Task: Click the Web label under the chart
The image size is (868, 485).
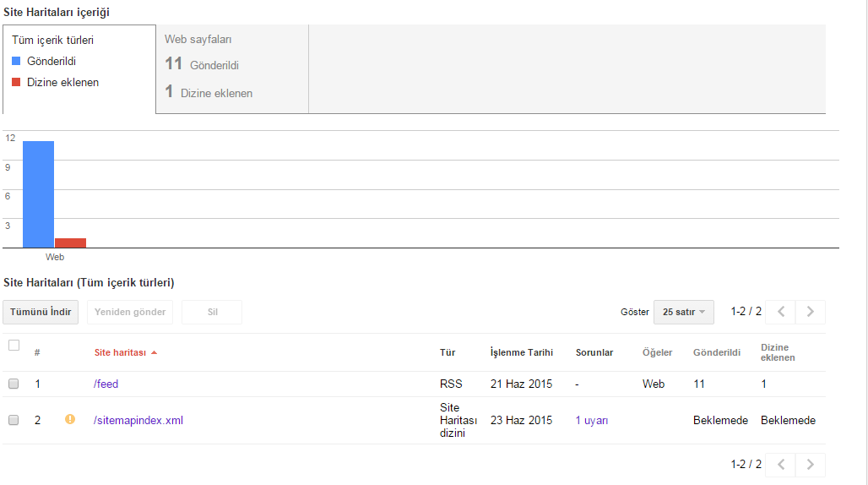Action: tap(54, 257)
